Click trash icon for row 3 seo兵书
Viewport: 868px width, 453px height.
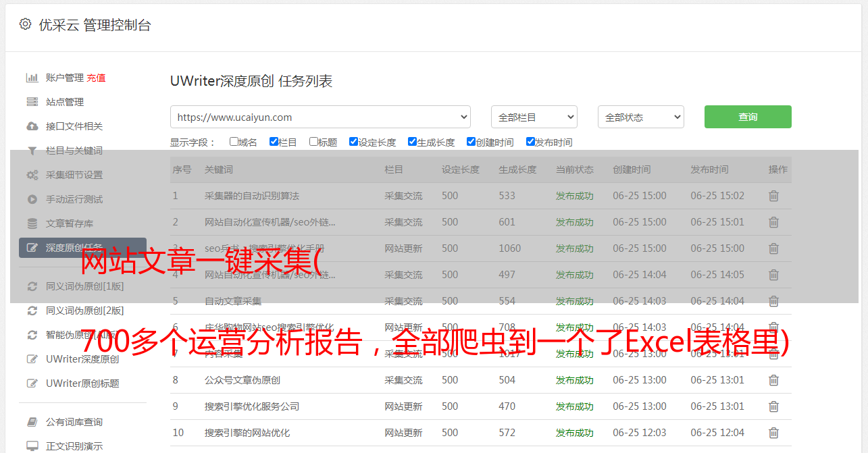(773, 248)
